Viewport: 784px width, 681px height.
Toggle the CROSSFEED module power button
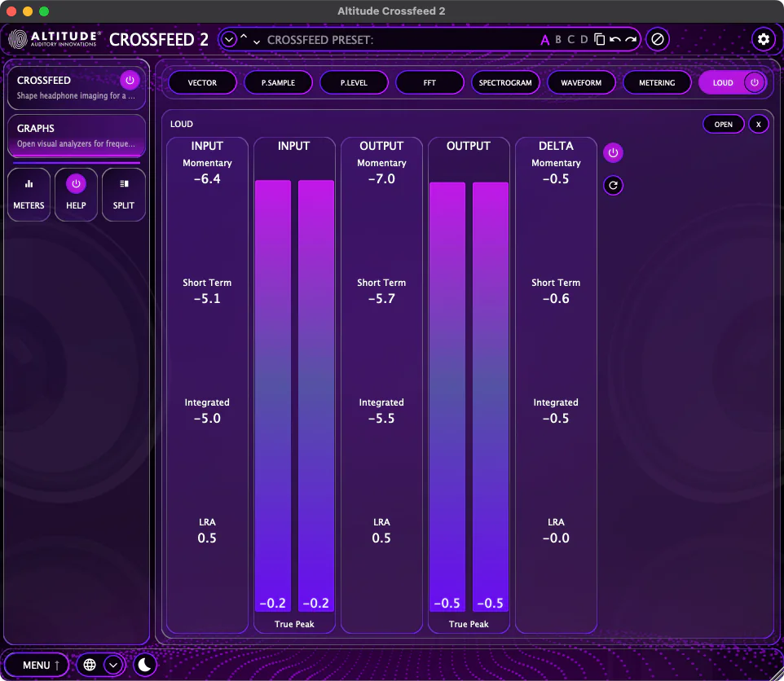(130, 80)
